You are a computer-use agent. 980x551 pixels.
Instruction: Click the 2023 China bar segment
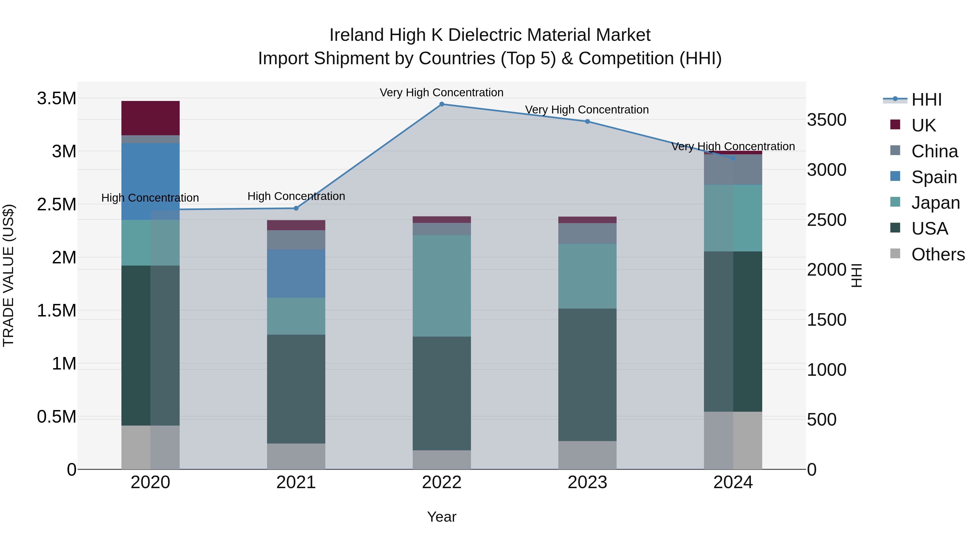[587, 233]
